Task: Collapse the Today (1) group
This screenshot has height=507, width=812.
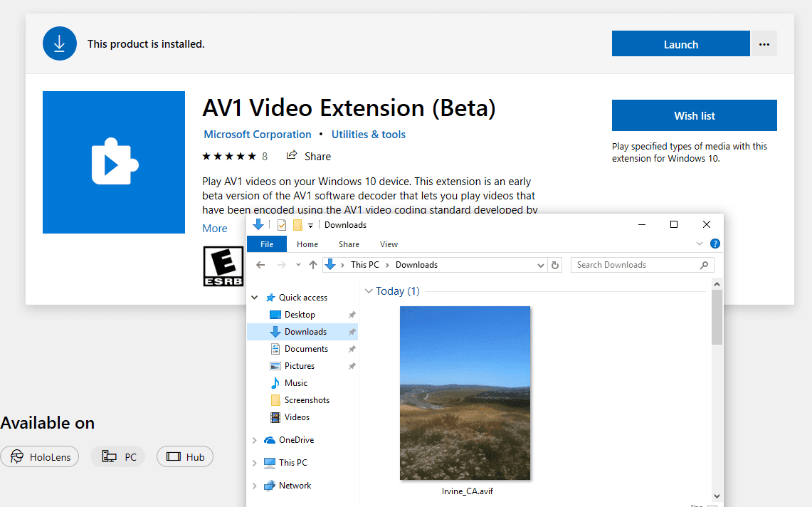Action: click(x=369, y=291)
